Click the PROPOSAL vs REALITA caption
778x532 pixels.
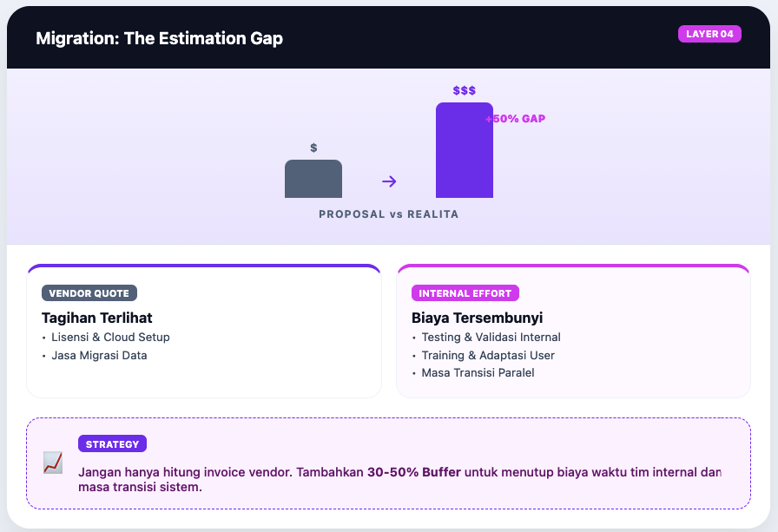[x=388, y=214]
